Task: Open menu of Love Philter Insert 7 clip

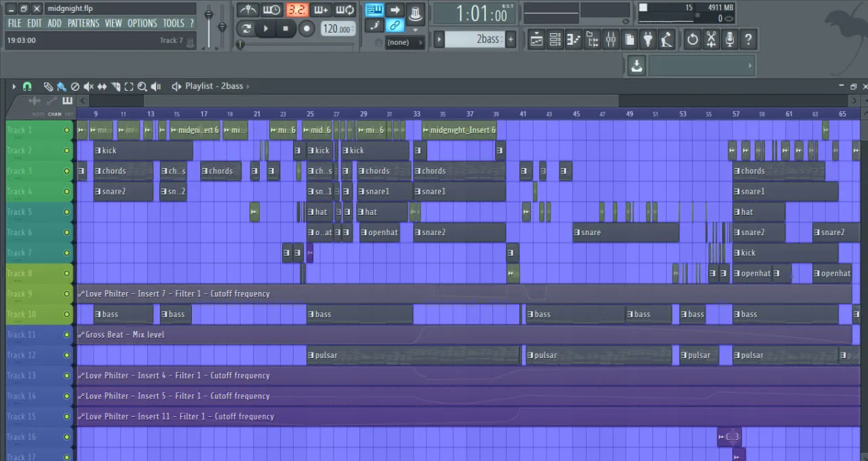Action: click(81, 294)
